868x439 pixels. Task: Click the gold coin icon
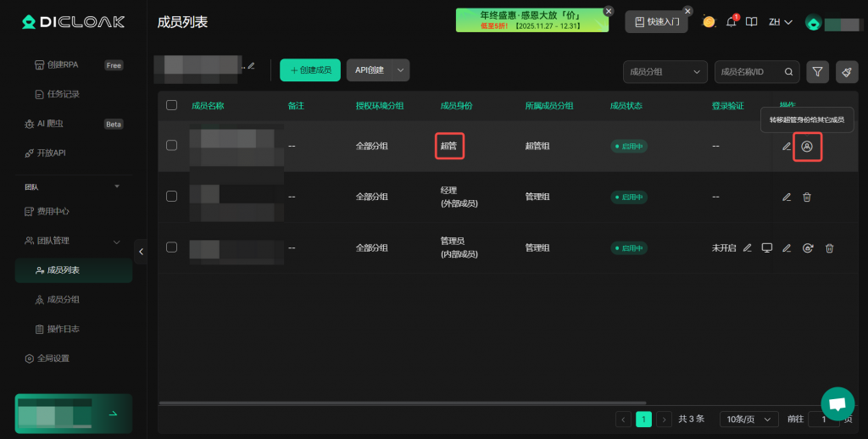pyautogui.click(x=709, y=22)
